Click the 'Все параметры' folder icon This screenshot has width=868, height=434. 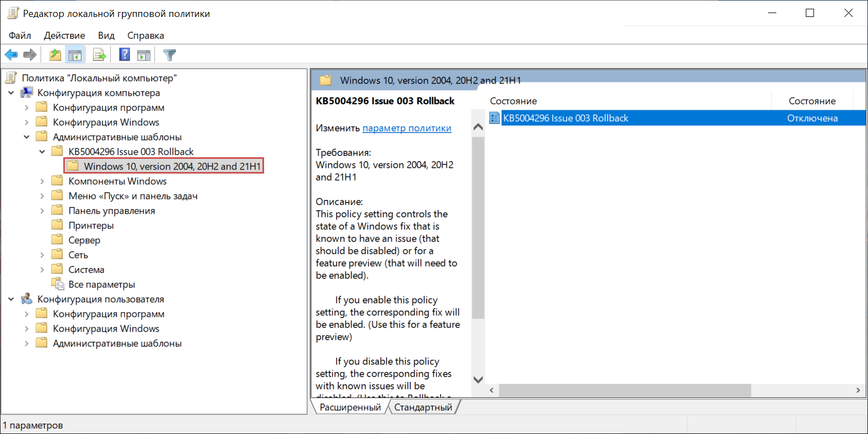pyautogui.click(x=58, y=284)
